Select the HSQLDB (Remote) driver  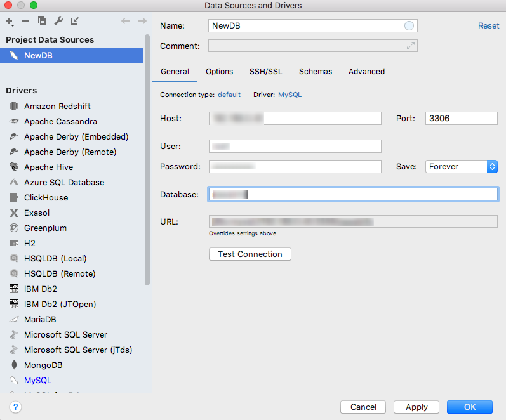pyautogui.click(x=71, y=273)
